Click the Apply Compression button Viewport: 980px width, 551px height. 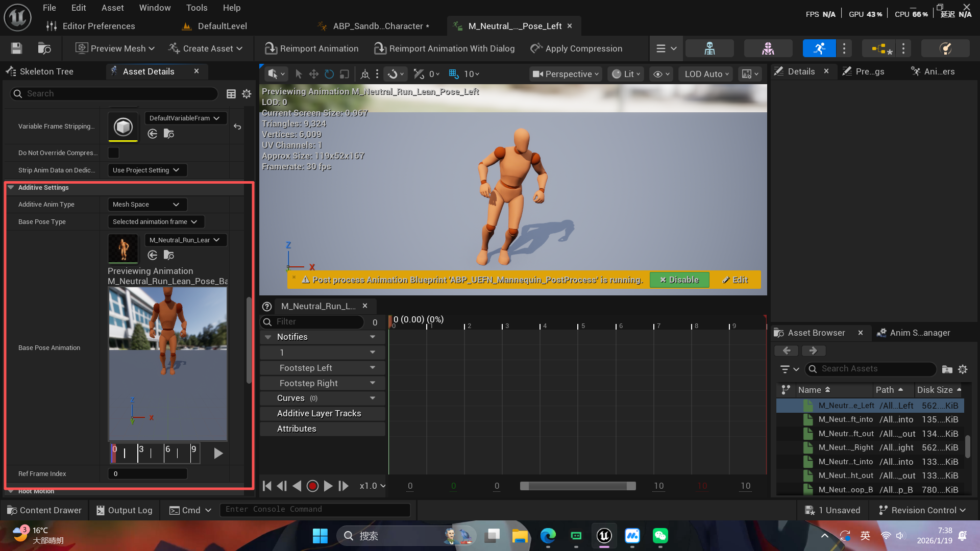point(576,48)
